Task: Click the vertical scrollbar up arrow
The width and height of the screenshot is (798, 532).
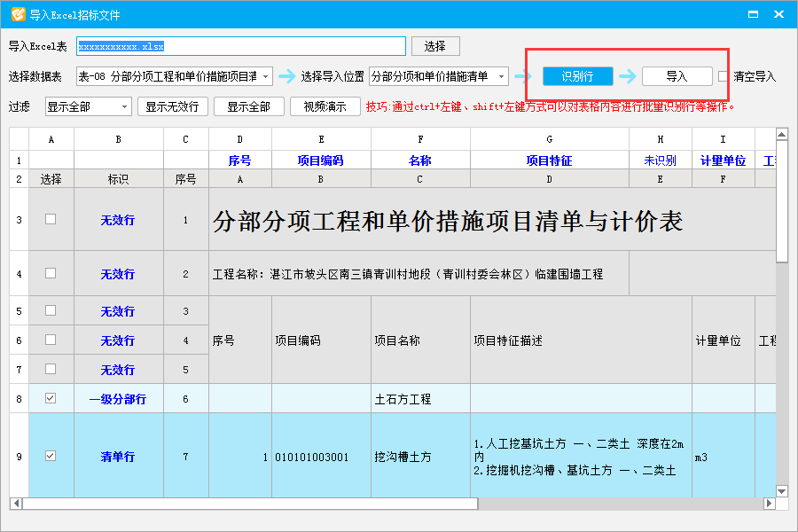Action: (x=782, y=135)
